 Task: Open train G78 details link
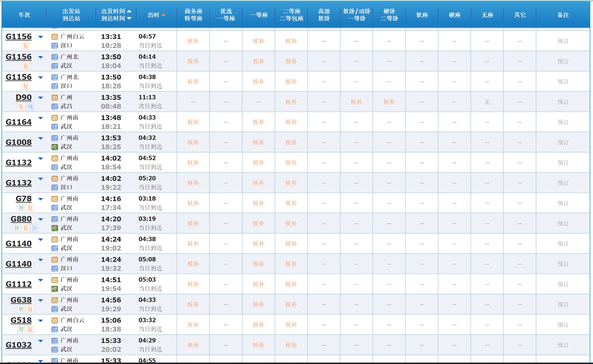click(24, 199)
